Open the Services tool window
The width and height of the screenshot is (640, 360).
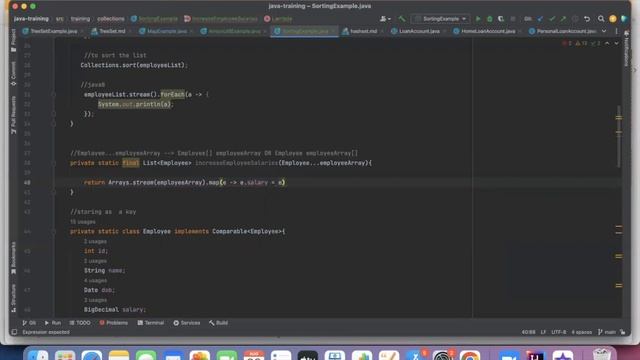[x=187, y=323]
